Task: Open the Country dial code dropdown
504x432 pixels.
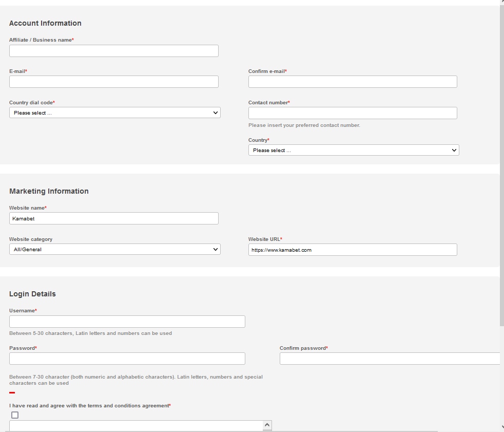Action: point(114,112)
